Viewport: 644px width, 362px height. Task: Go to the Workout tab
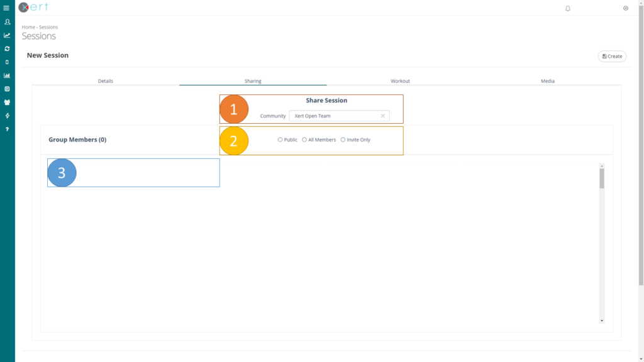400,81
